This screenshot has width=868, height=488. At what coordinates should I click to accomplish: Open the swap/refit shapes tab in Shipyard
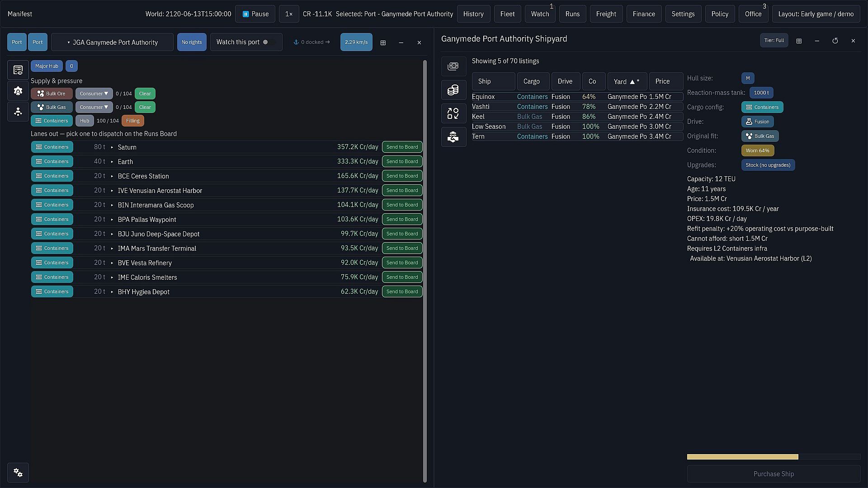tap(453, 113)
